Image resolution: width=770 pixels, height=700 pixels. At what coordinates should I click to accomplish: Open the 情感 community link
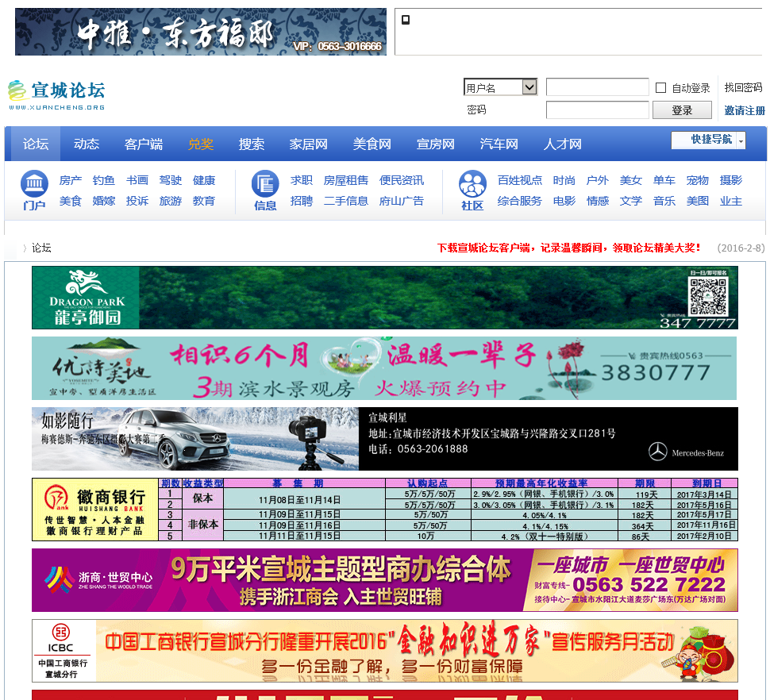tap(598, 201)
